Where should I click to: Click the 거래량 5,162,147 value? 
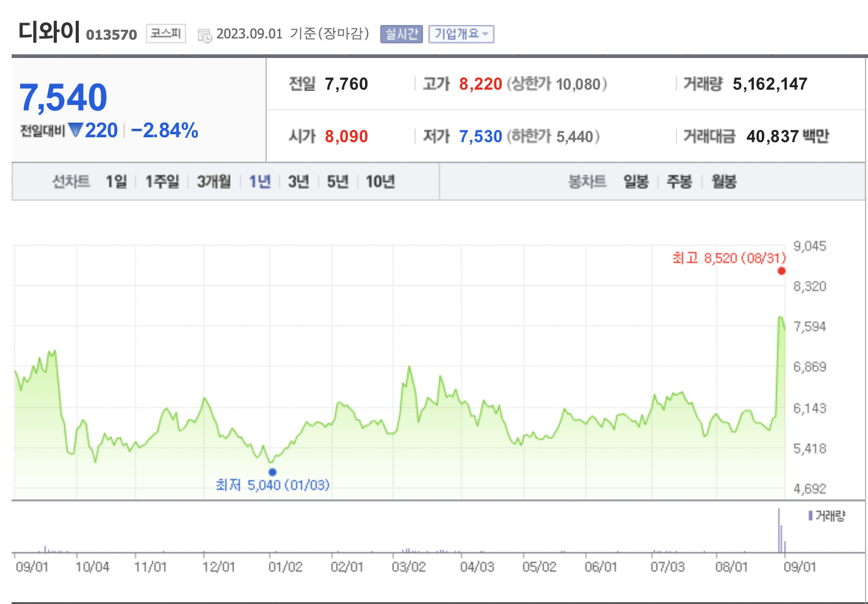(770, 84)
